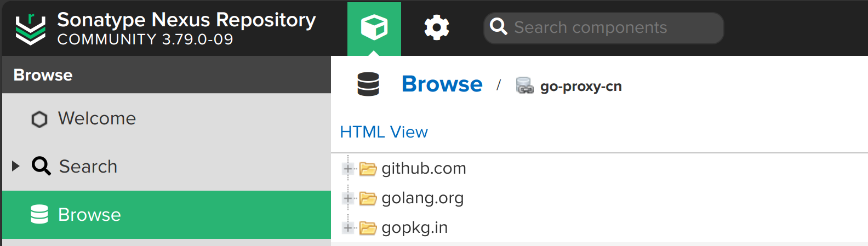
Task: Focus the Search components field
Action: tap(604, 28)
